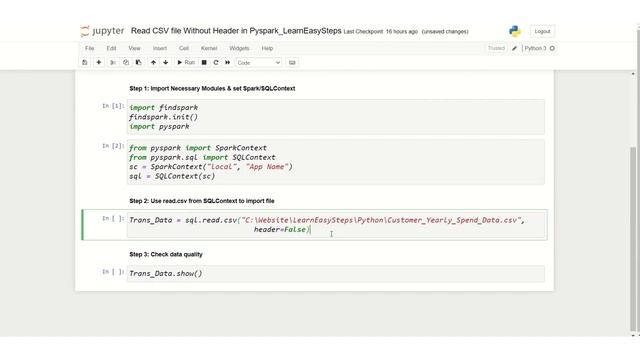640x360 pixels.
Task: Click the Last Checkpoint 16 hours ago text
Action: (380, 32)
